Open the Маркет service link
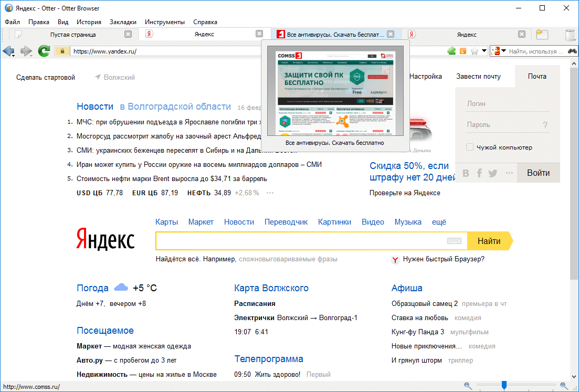This screenshot has height=392, width=579. click(201, 222)
